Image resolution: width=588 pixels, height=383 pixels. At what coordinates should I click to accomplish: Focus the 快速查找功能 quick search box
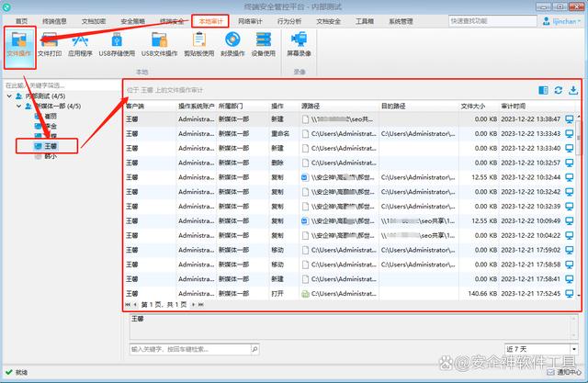click(x=492, y=21)
